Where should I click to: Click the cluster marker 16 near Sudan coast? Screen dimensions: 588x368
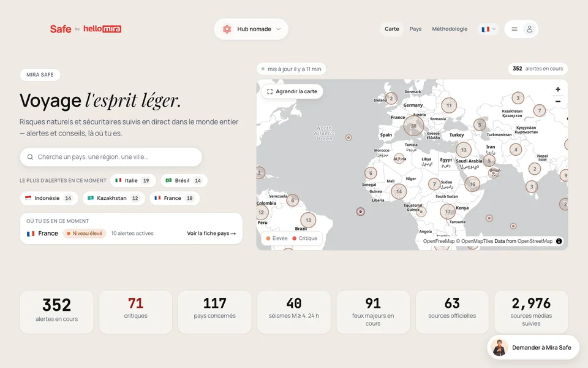click(472, 184)
